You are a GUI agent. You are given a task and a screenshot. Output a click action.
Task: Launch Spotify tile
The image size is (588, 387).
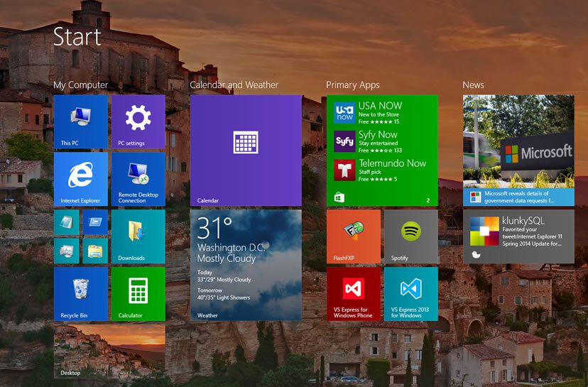(410, 236)
